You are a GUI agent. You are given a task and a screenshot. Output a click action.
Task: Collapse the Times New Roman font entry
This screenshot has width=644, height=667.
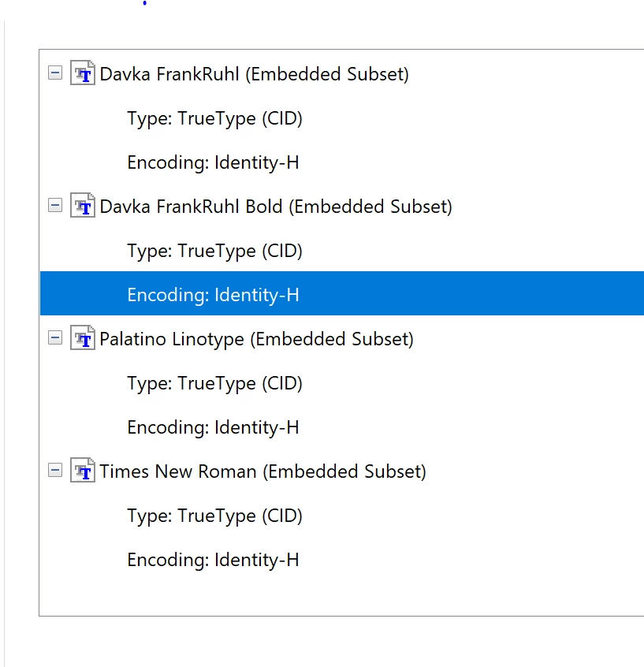pyautogui.click(x=54, y=471)
